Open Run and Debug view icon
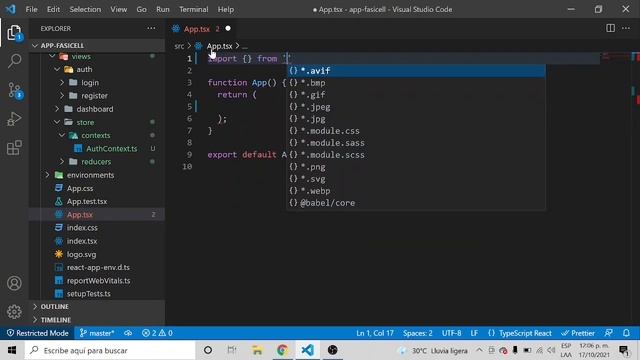Screen dimensions: 640x360 pyautogui.click(x=14, y=119)
